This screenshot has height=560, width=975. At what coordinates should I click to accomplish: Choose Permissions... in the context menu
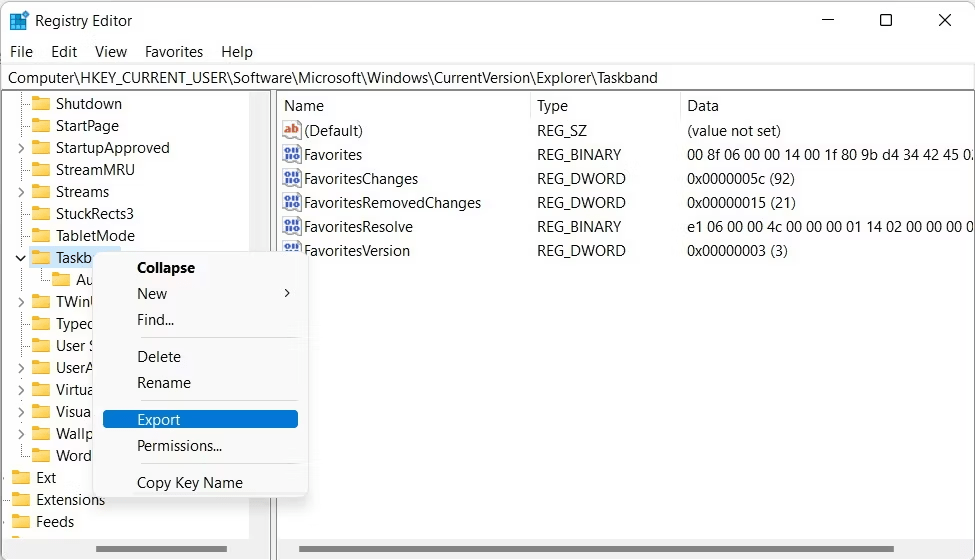coord(200,446)
